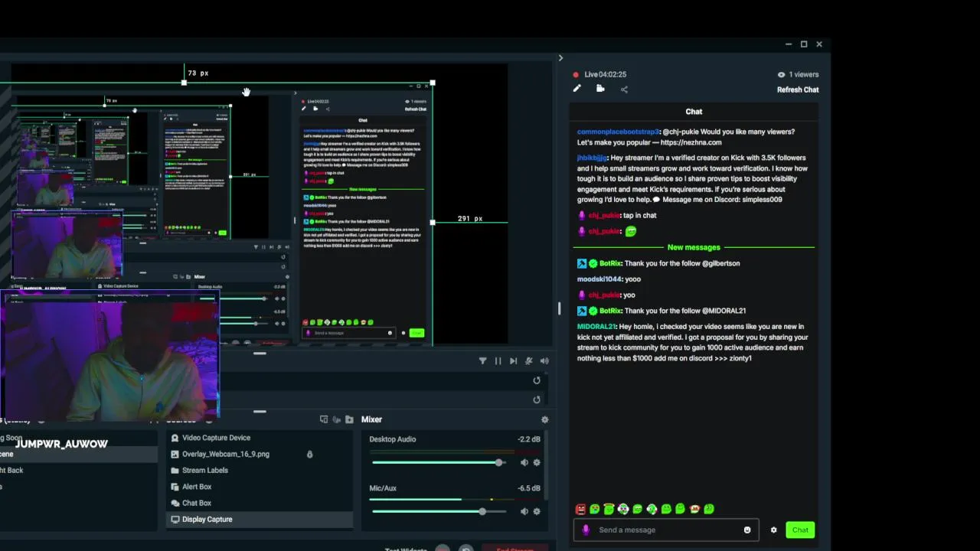Click Refresh Chat
Image resolution: width=980 pixels, height=551 pixels.
coord(798,90)
